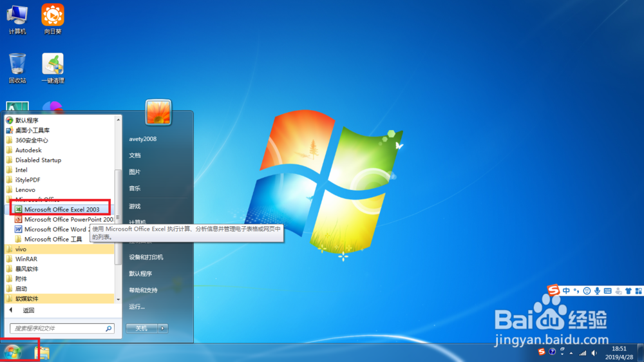Open 图片 in the Start menu
Viewport: 644px width, 362px height.
[135, 172]
